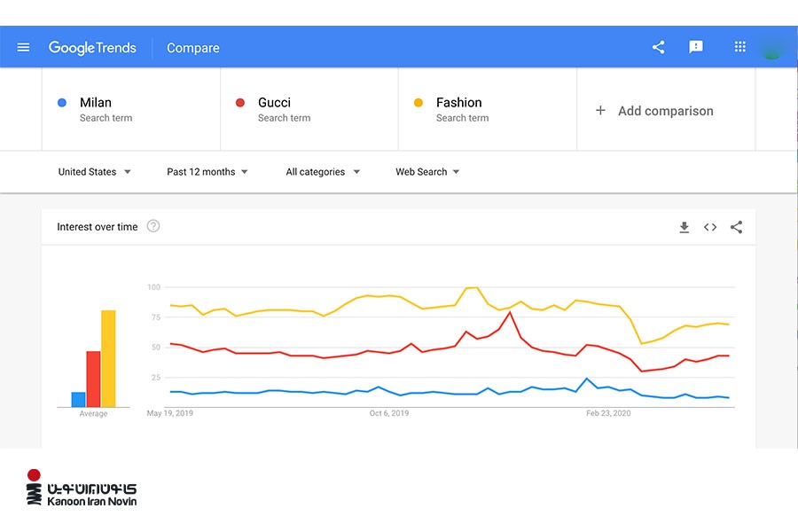Select the Compare menu item
Screen dimensions: 798x532
coord(192,48)
